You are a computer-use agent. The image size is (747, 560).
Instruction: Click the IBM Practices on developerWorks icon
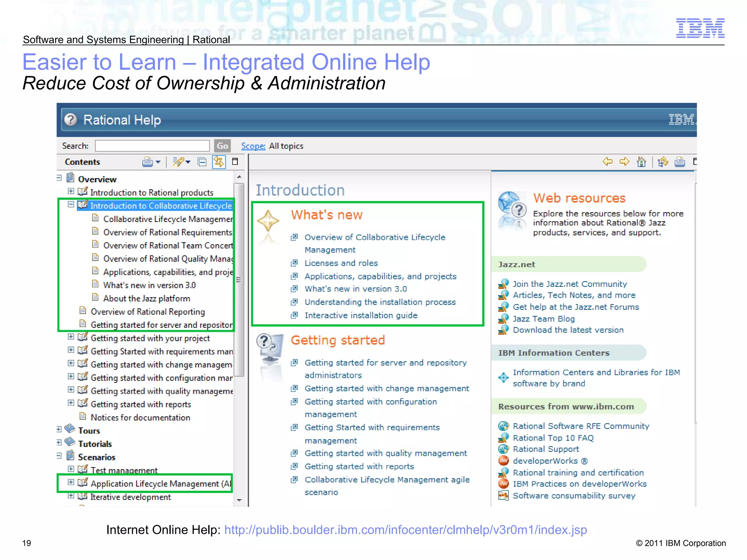point(503,483)
